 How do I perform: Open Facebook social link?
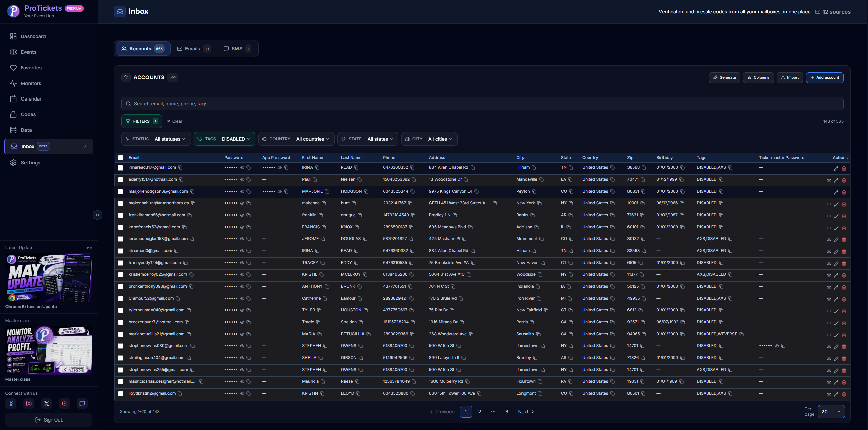click(11, 404)
